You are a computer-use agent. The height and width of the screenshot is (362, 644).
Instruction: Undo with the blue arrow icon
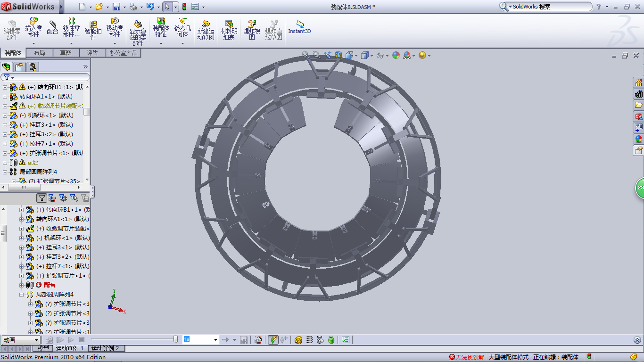[x=150, y=7]
